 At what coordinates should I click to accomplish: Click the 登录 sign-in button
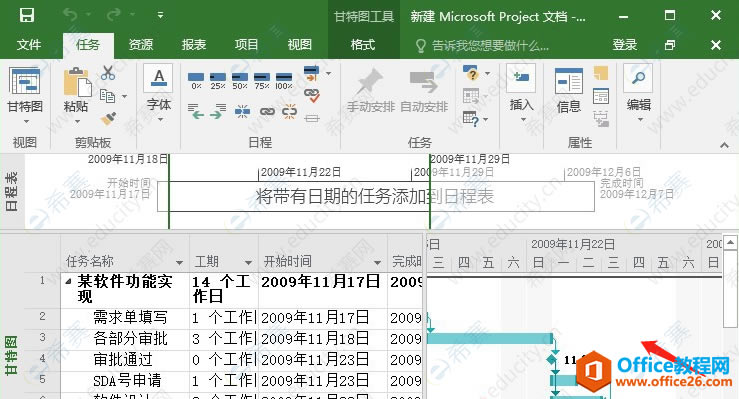click(625, 45)
